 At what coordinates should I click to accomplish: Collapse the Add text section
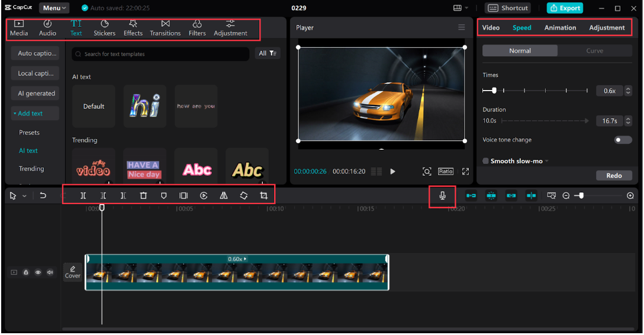(x=36, y=114)
